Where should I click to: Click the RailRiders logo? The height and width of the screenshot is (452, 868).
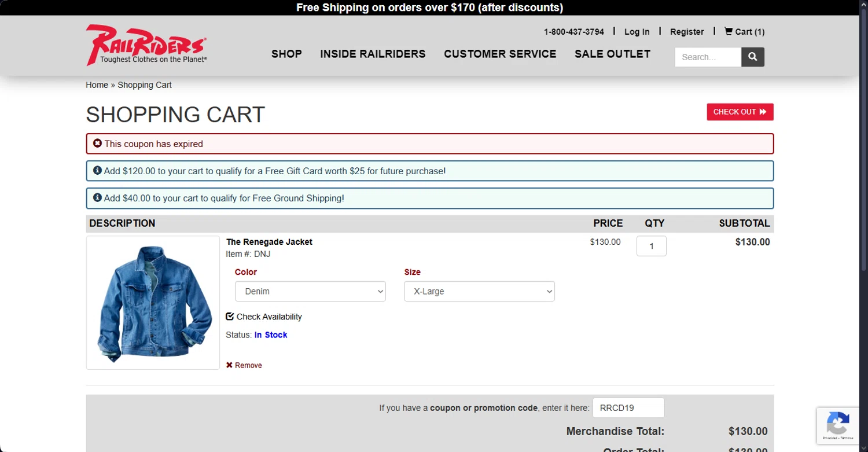[146, 45]
